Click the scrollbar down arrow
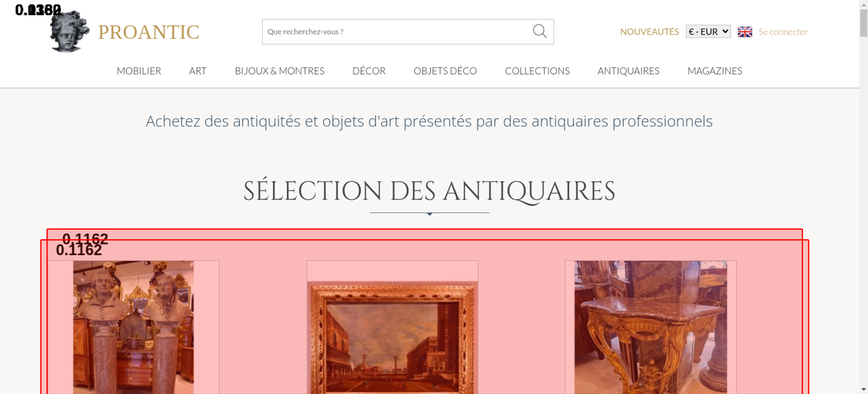Screen dimensions: 868x394 864,389
